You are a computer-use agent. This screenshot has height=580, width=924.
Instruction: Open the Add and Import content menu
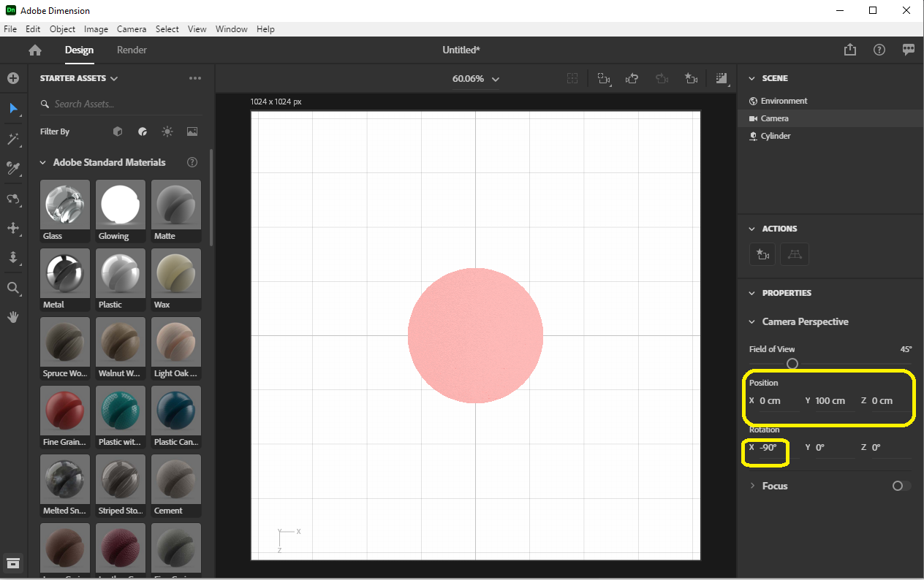tap(13, 78)
